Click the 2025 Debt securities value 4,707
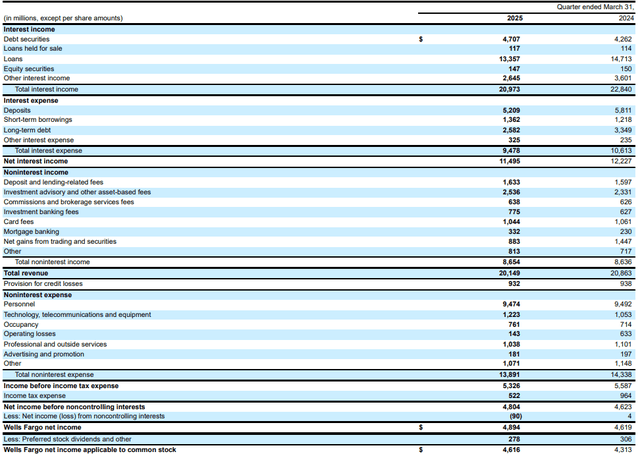Screen dimensions: 640x454 pyautogui.click(x=511, y=39)
